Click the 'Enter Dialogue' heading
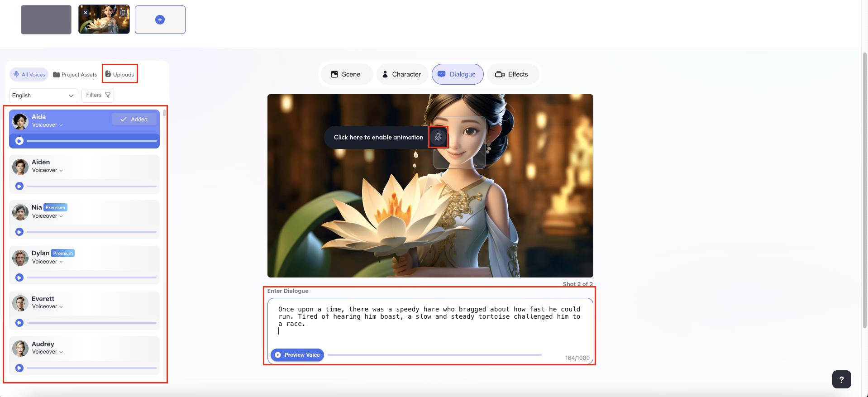Image resolution: width=868 pixels, height=397 pixels. 288,291
